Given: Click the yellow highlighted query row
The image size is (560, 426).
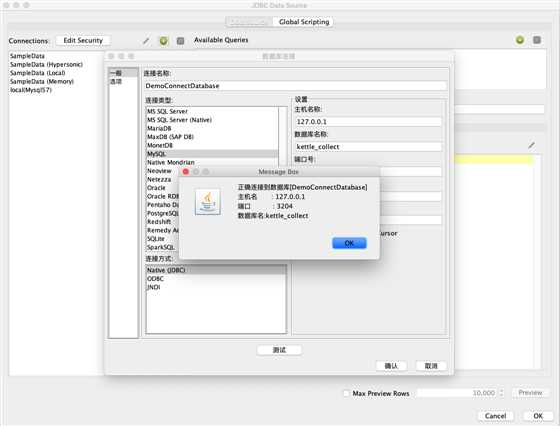Looking at the screenshot, I should [494, 160].
